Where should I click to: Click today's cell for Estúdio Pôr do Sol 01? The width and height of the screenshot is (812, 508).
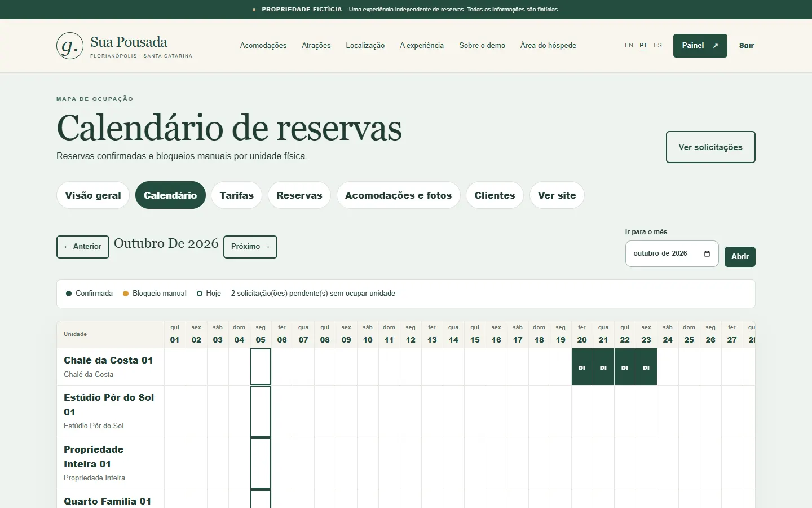click(x=261, y=411)
